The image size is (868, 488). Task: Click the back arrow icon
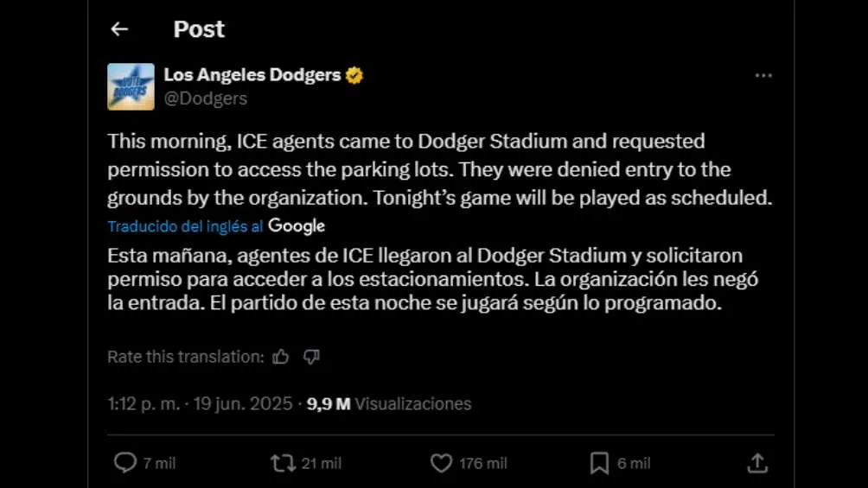[x=119, y=29]
